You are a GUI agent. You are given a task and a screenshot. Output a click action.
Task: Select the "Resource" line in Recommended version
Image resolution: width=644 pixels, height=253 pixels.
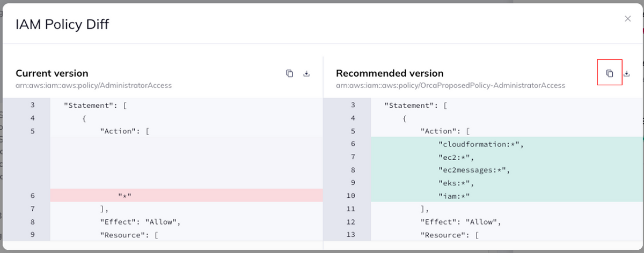449,234
